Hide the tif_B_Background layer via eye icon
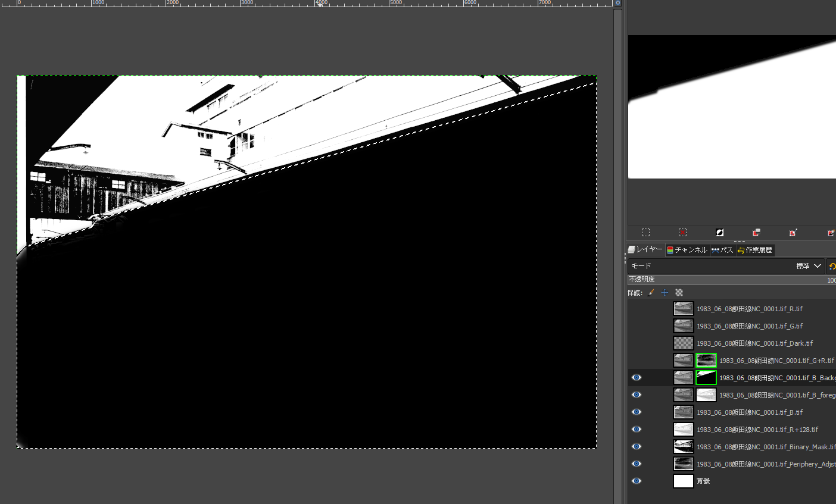 [x=637, y=378]
